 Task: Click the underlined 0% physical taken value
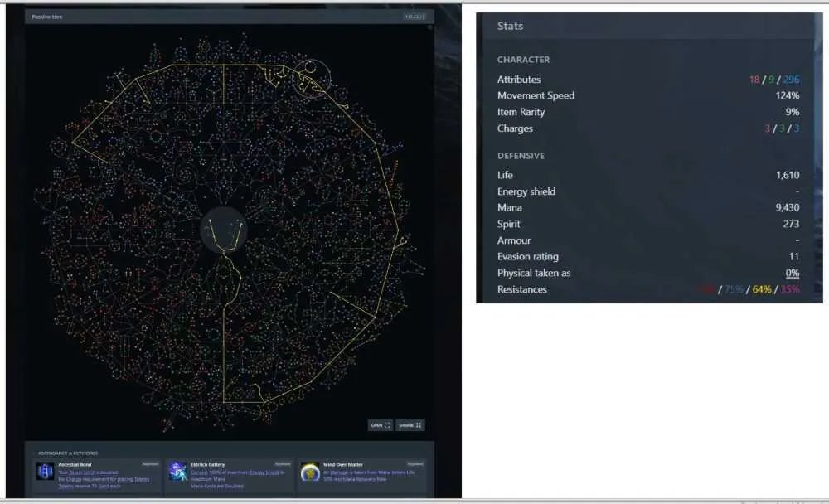coord(792,273)
